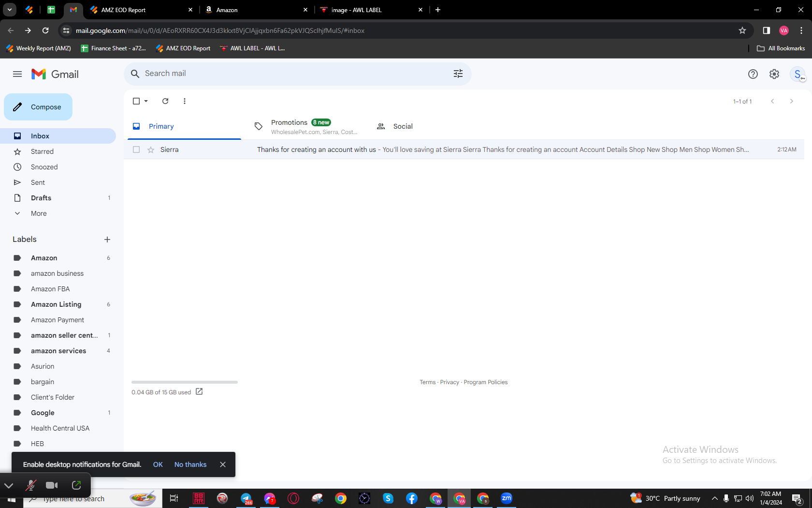The width and height of the screenshot is (812, 508).
Task: Open the Amazon Listing label
Action: 58,304
